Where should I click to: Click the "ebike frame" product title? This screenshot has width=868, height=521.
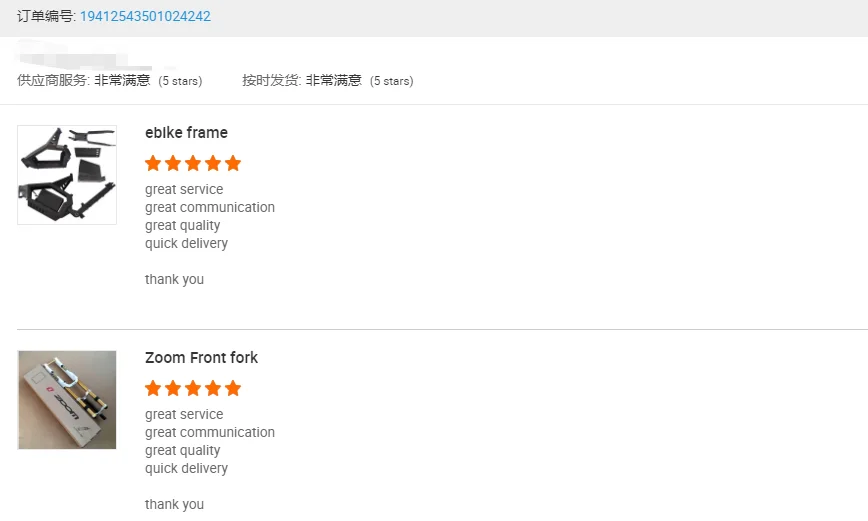(186, 133)
